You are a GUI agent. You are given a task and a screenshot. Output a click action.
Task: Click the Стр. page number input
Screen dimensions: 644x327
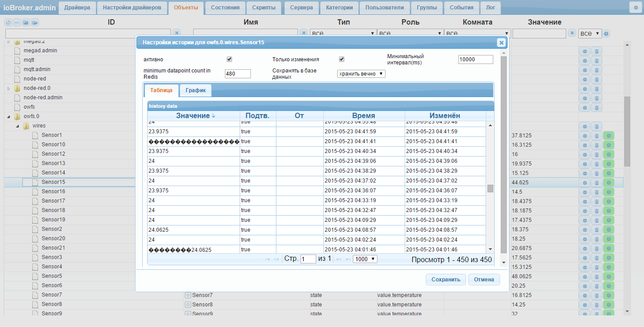coord(309,259)
